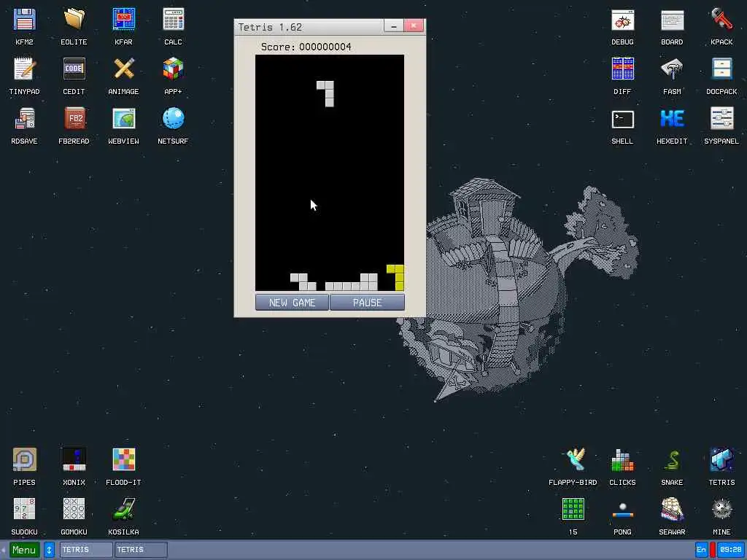Open the RDSAVE icon
The width and height of the screenshot is (747, 560).
[x=24, y=119]
